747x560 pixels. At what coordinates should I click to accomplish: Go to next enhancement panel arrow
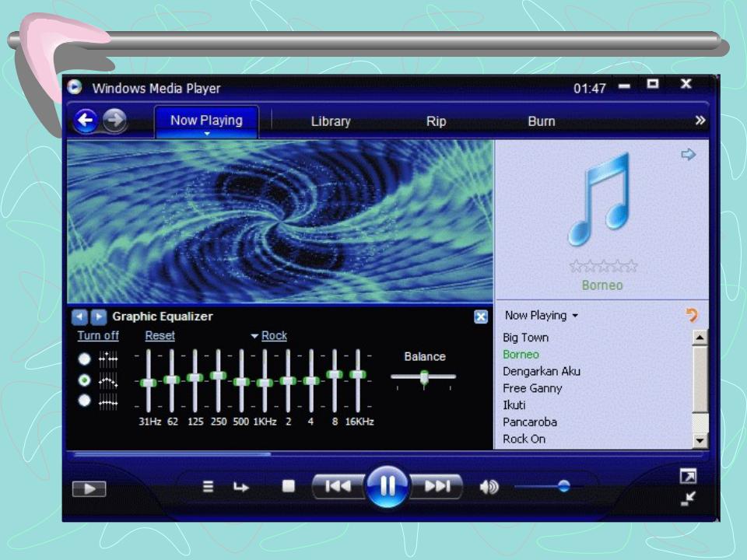coord(98,317)
